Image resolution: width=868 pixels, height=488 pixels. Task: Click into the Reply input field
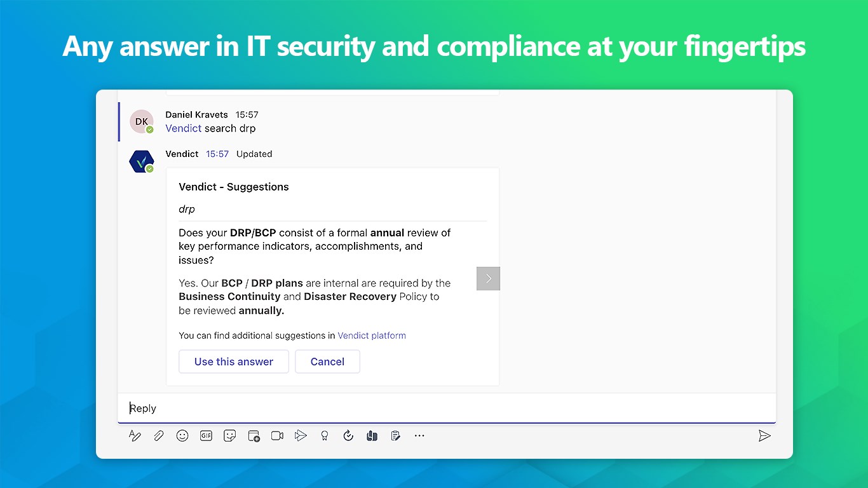[447, 408]
